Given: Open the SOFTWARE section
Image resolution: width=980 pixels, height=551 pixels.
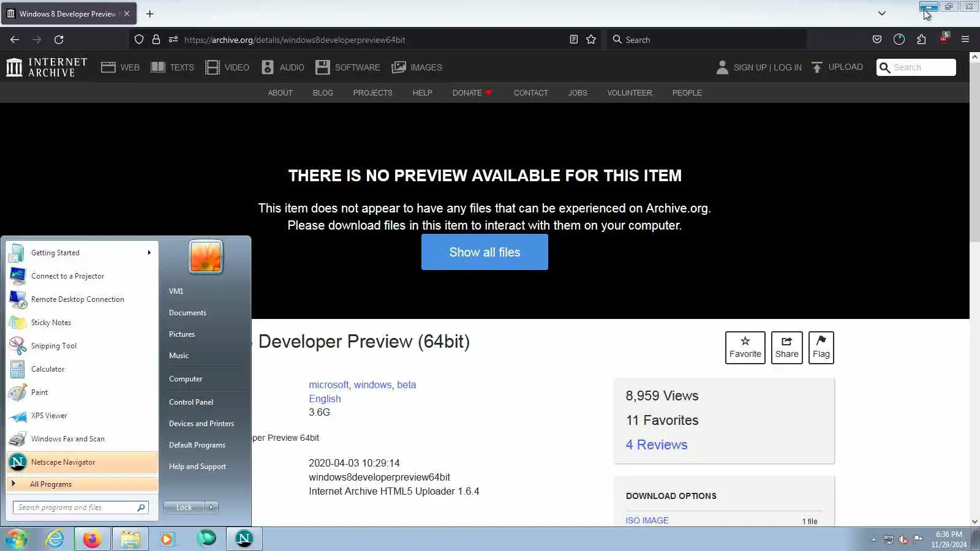Looking at the screenshot, I should click(x=347, y=67).
